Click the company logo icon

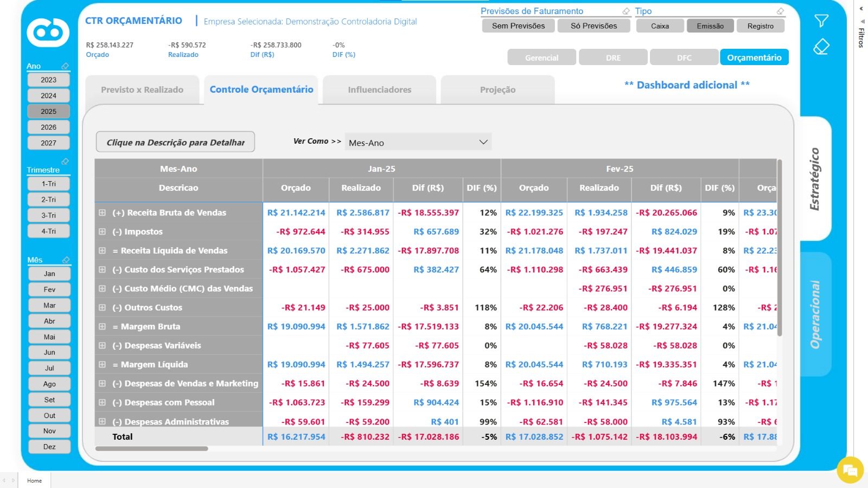pos(48,33)
